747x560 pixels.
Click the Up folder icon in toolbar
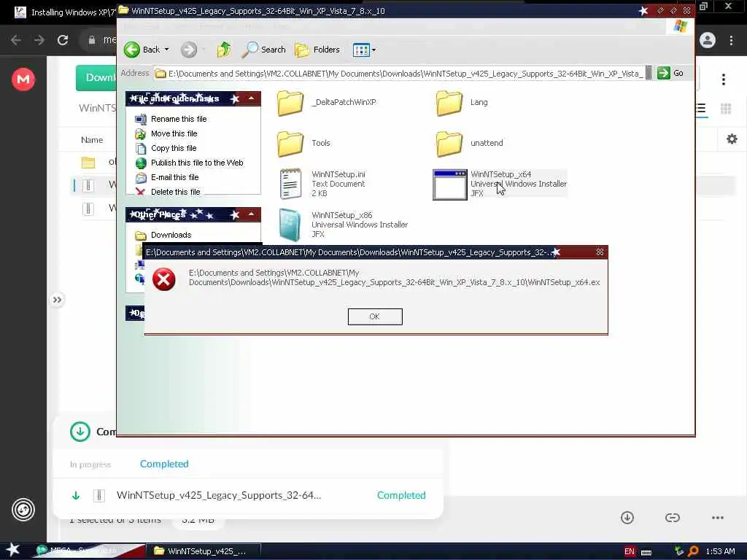pos(224,50)
